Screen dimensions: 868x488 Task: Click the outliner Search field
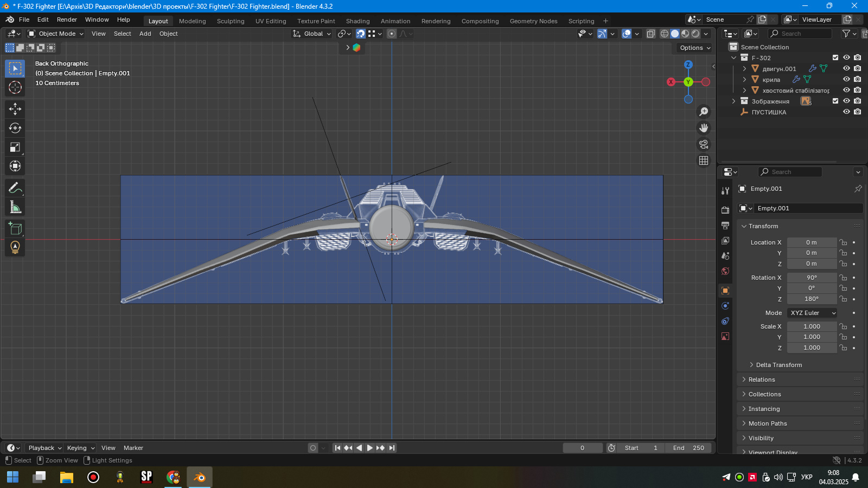click(x=800, y=34)
